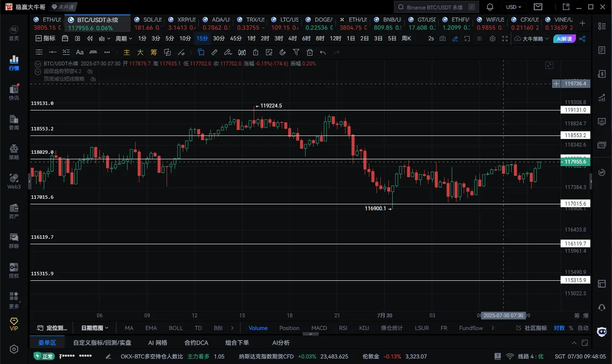Enter fullscreen chart mode

pos(505,39)
